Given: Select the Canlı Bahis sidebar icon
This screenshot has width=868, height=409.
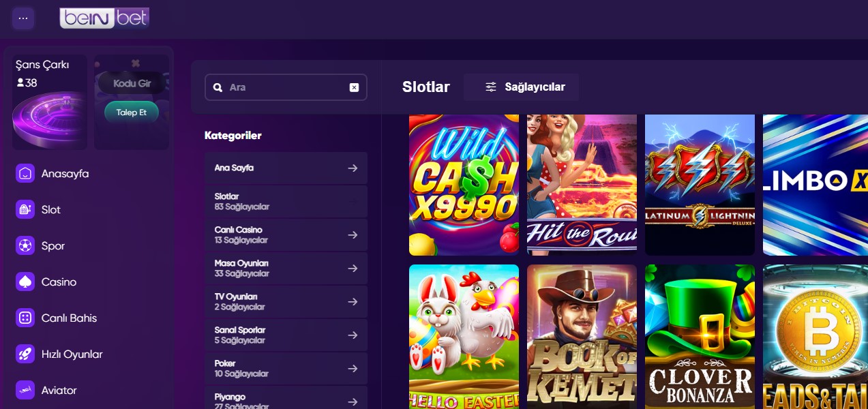Looking at the screenshot, I should [24, 318].
